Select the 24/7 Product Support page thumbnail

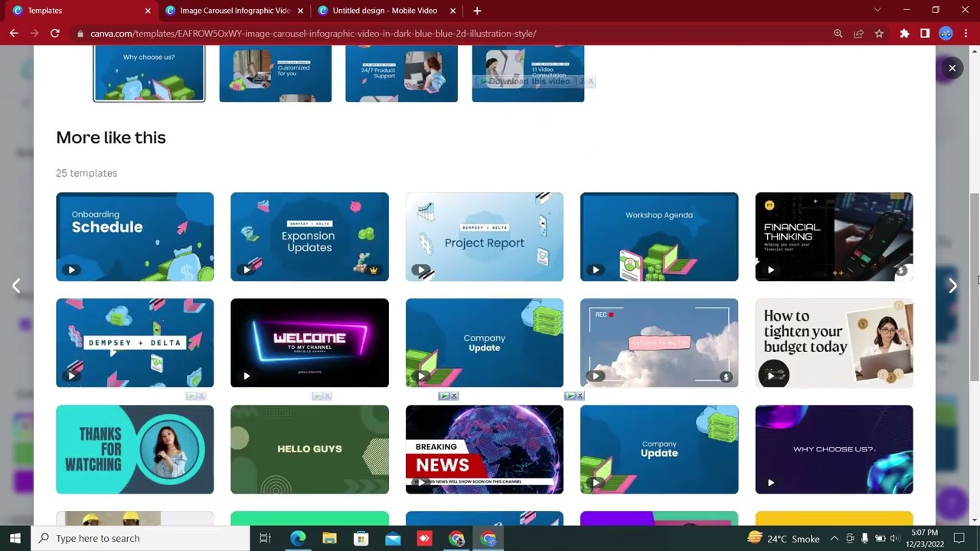coord(401,73)
